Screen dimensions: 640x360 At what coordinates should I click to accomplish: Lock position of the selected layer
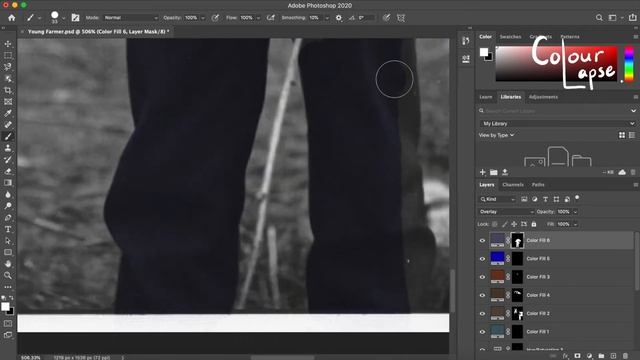pyautogui.click(x=514, y=224)
